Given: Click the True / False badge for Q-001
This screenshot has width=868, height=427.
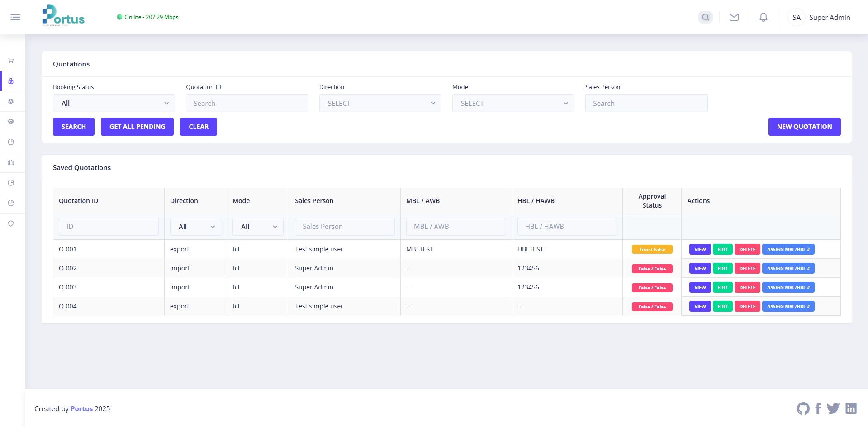Looking at the screenshot, I should click(x=652, y=249).
